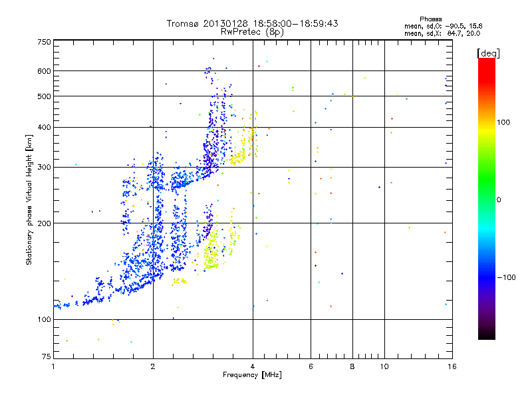
Task: Click the '75' height tick label
Action: (x=47, y=356)
